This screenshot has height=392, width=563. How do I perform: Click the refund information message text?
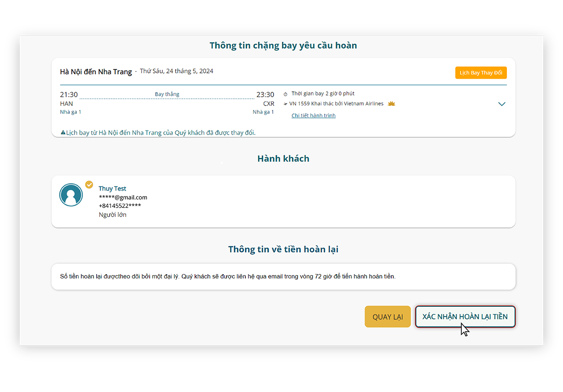click(228, 277)
